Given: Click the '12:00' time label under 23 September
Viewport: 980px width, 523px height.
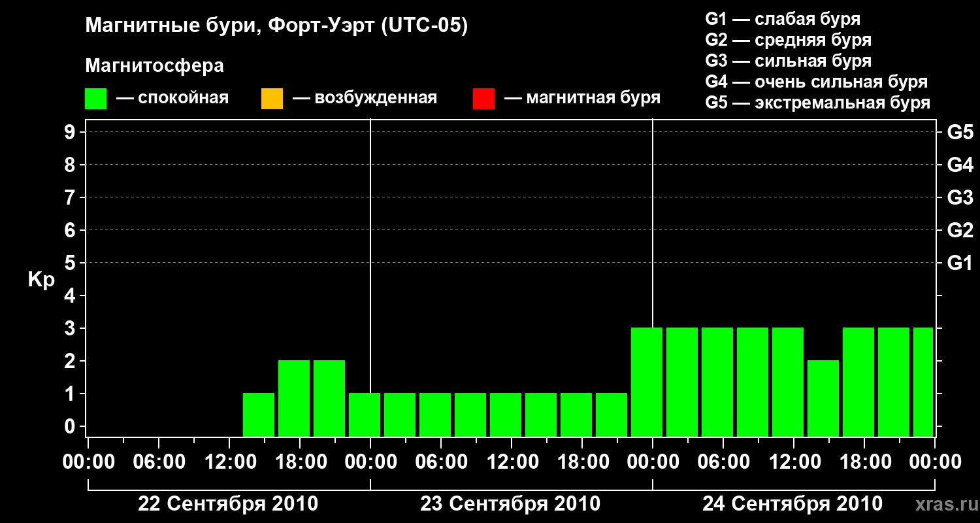Looking at the screenshot, I should coord(512,462).
